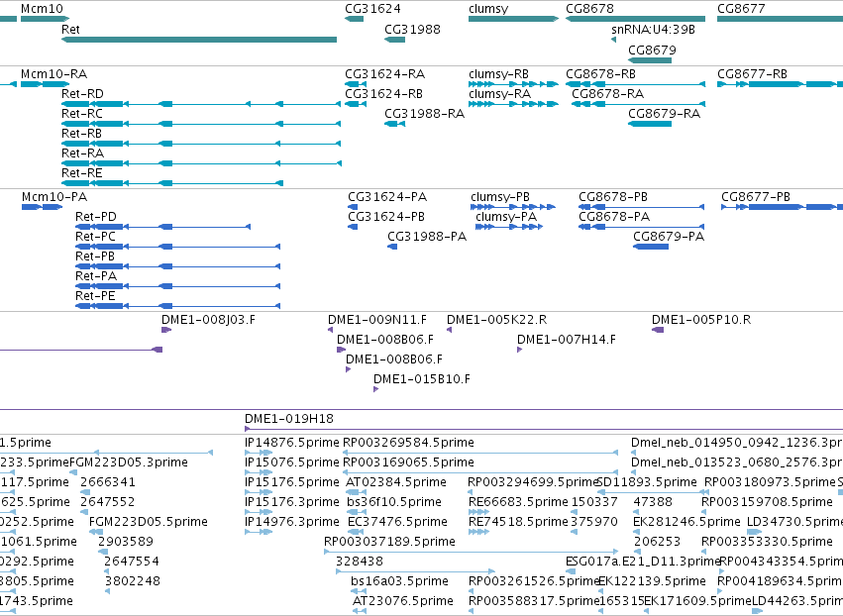Viewport: 843px width, 616px height.
Task: Select the RP003269584.5prime EST label
Action: 408,443
